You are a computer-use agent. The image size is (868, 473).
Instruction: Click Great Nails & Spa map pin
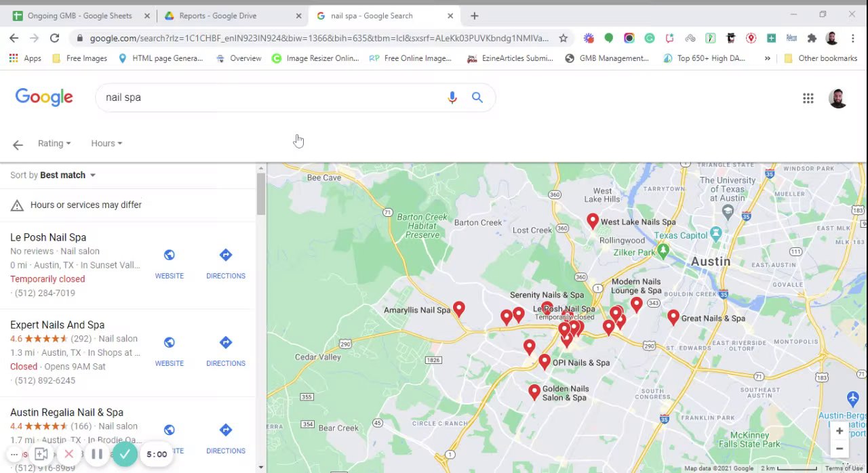(x=673, y=316)
